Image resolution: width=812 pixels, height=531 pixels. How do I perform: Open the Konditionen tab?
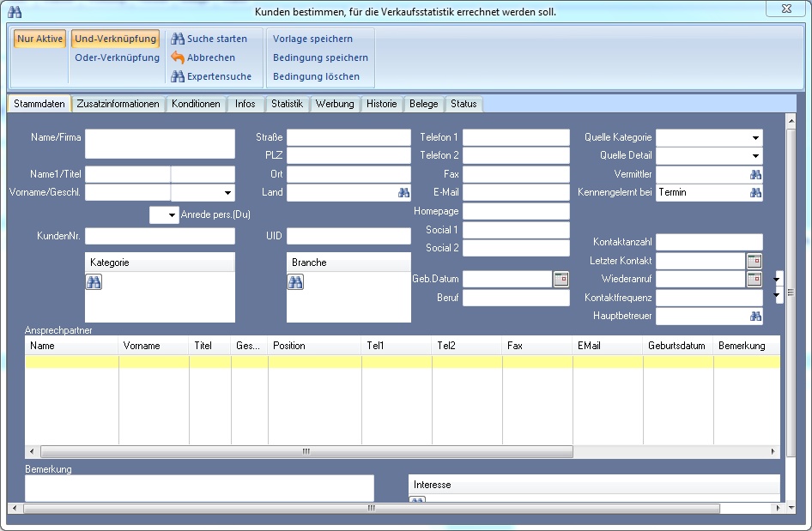(x=196, y=104)
